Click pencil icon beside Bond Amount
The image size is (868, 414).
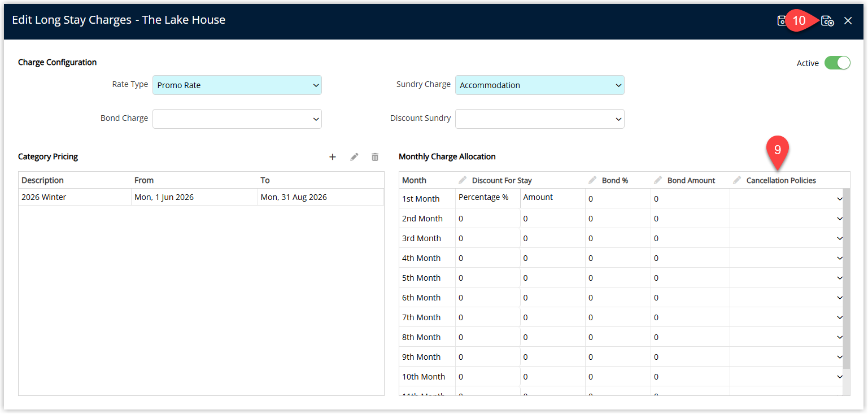point(658,180)
